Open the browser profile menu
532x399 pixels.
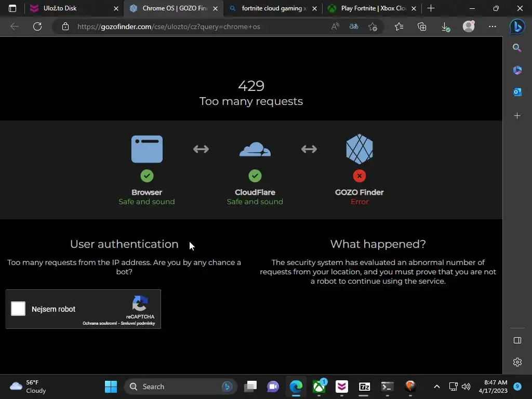[x=469, y=26]
